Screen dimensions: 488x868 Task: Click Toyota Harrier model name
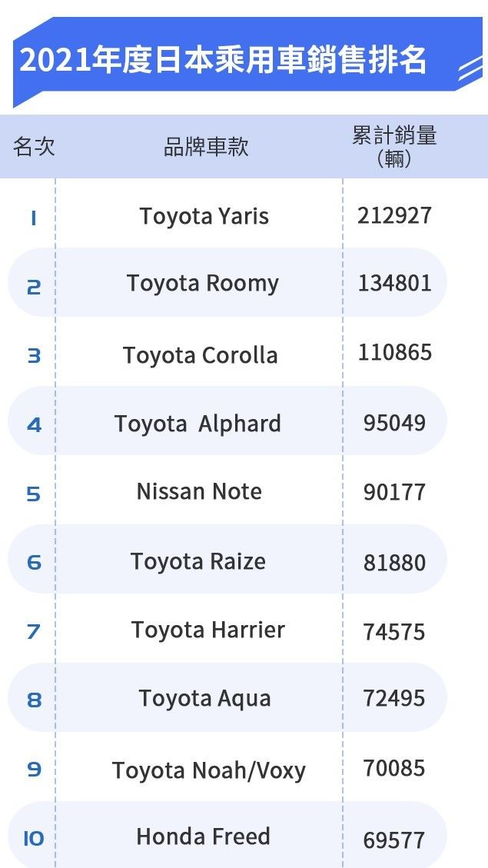(208, 630)
